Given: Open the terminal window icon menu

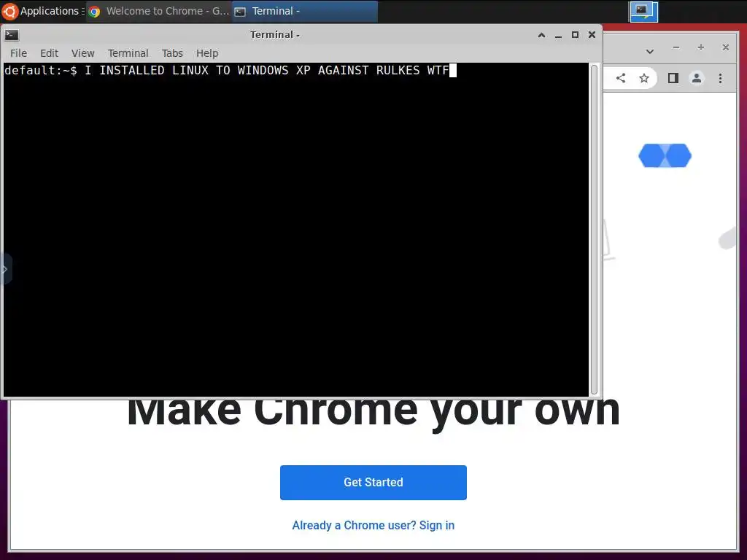Looking at the screenshot, I should click(12, 35).
